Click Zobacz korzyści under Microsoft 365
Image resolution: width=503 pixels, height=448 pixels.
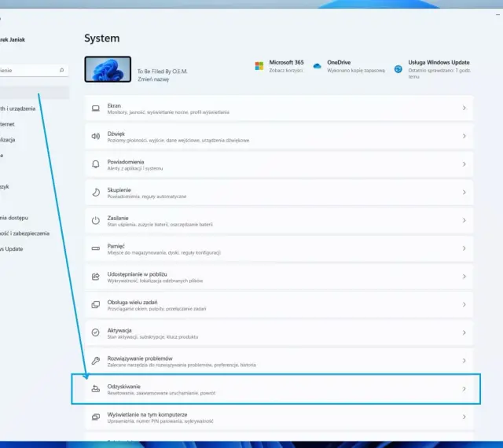[286, 70]
